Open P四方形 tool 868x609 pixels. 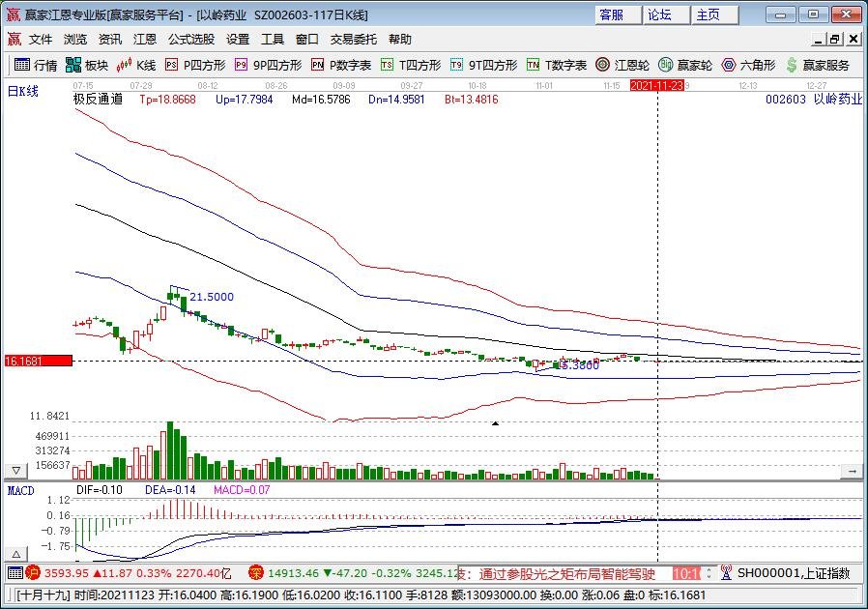pos(195,66)
